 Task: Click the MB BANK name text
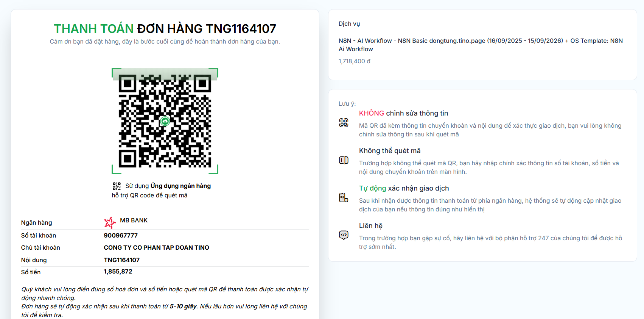coord(134,220)
